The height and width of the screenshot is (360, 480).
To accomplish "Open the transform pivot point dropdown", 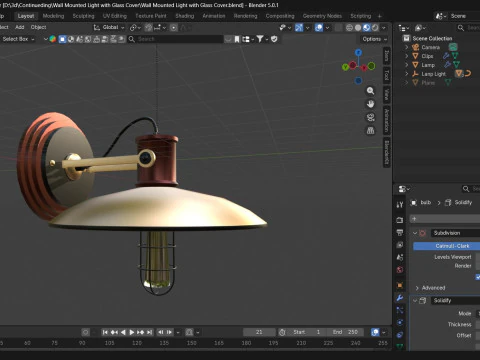I will pos(135,27).
